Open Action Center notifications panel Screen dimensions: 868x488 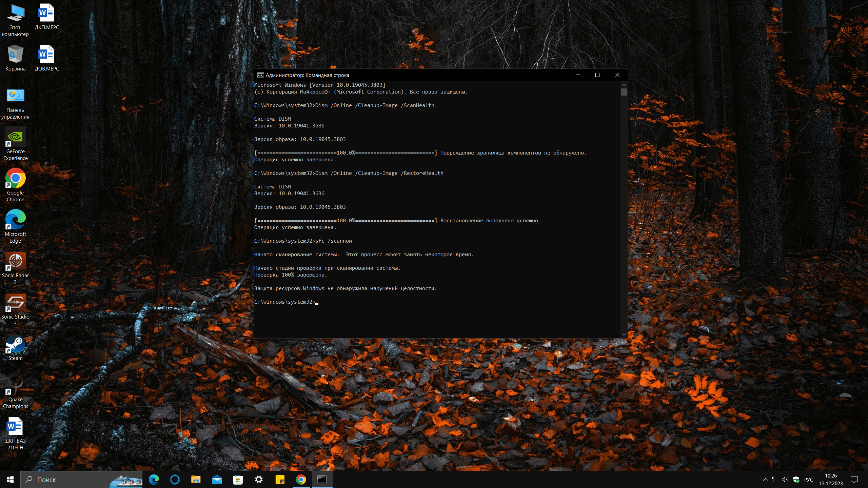click(854, 480)
